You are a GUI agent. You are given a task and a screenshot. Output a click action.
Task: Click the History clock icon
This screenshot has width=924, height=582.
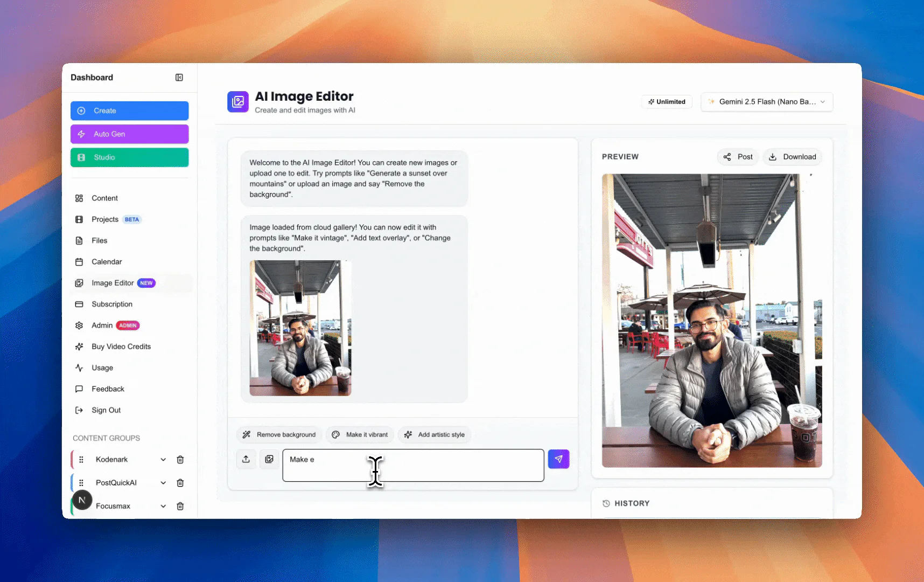(x=606, y=503)
